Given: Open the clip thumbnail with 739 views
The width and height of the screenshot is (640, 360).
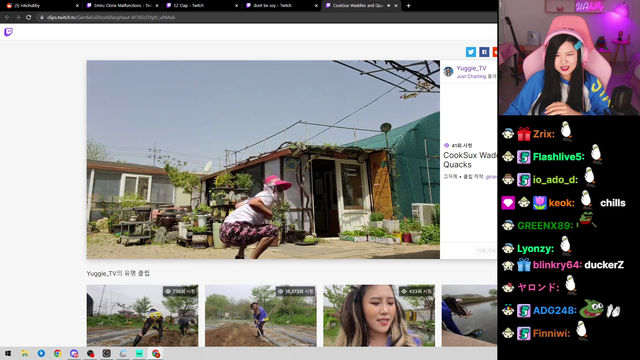Looking at the screenshot, I should (142, 316).
